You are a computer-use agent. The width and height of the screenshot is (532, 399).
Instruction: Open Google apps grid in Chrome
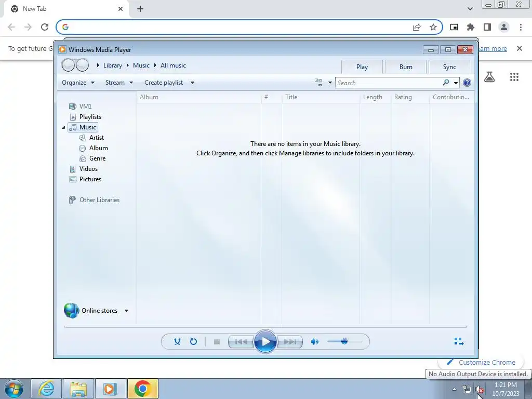(x=514, y=77)
